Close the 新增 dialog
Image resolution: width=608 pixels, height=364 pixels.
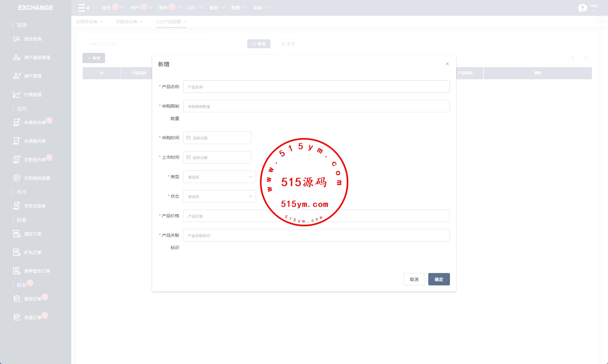pyautogui.click(x=447, y=64)
